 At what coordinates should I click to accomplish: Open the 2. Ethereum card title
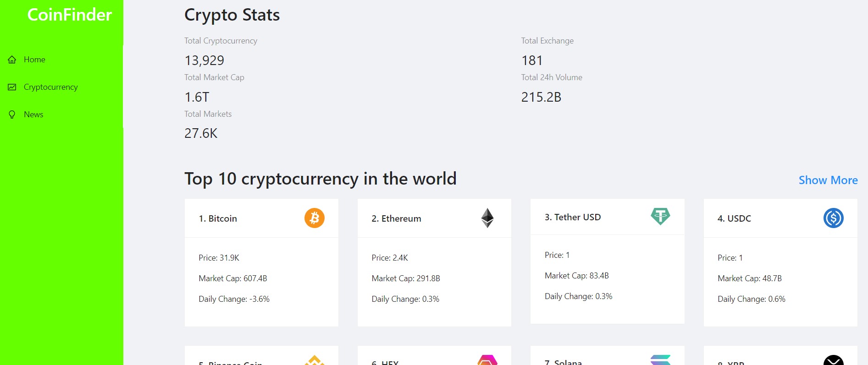tap(396, 218)
